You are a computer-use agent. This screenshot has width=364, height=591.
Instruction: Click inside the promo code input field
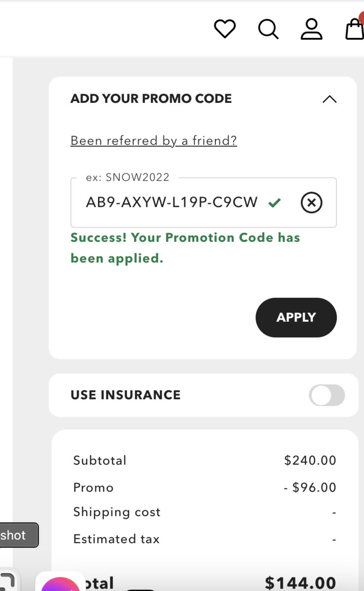click(171, 202)
